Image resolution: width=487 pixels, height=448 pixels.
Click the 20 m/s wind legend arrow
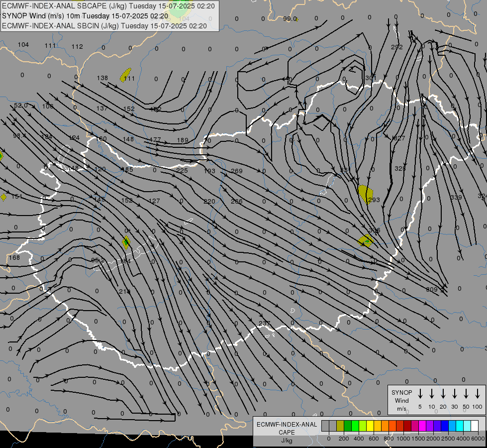443,394
